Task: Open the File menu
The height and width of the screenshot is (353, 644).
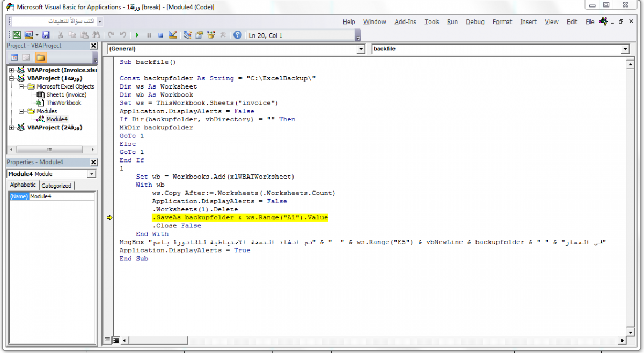Action: pyautogui.click(x=590, y=22)
